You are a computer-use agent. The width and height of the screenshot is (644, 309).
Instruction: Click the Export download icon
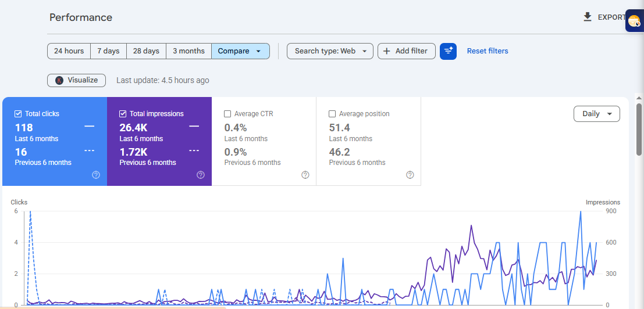point(588,17)
